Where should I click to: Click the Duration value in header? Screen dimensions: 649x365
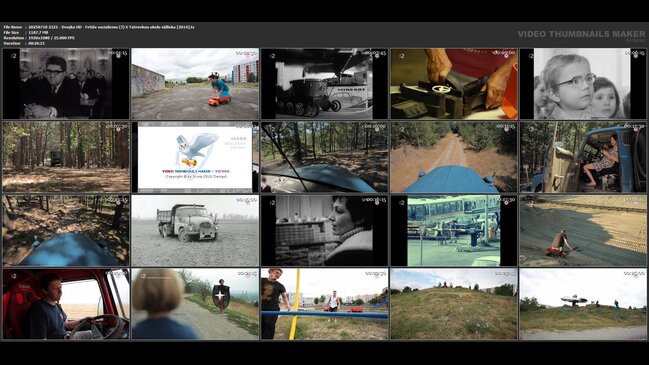[36, 43]
